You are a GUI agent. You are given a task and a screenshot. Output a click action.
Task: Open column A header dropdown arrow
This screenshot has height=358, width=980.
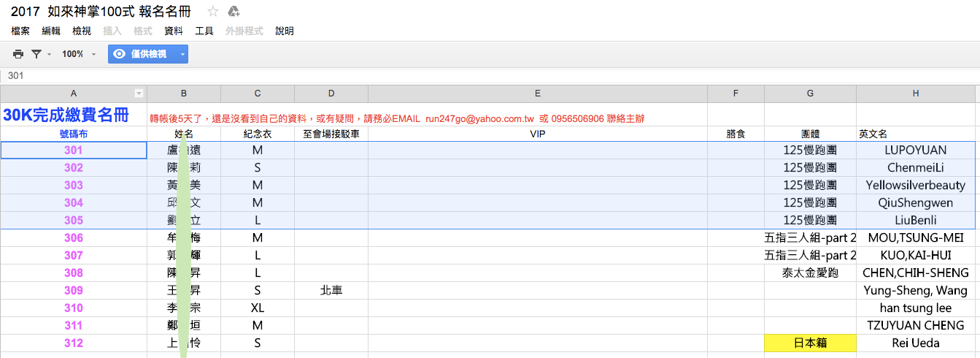coord(139,94)
